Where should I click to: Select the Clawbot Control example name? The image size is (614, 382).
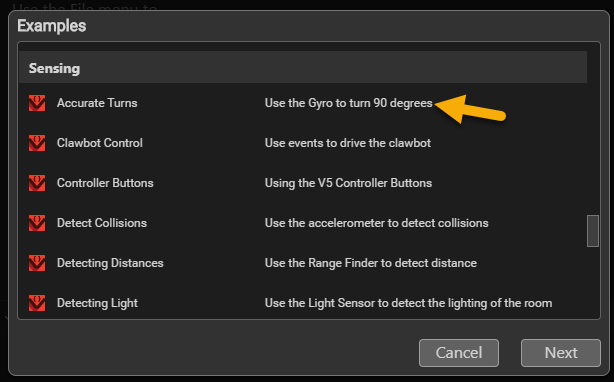click(x=100, y=143)
